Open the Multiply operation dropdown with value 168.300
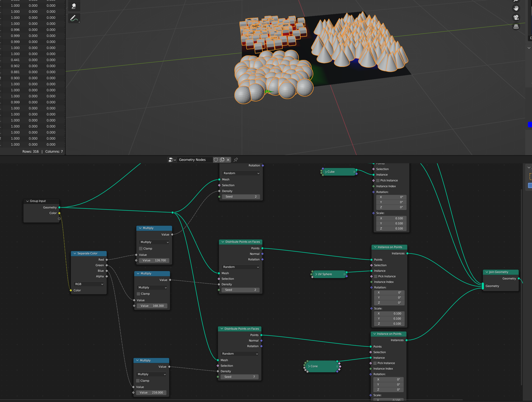532x402 pixels. (x=152, y=287)
